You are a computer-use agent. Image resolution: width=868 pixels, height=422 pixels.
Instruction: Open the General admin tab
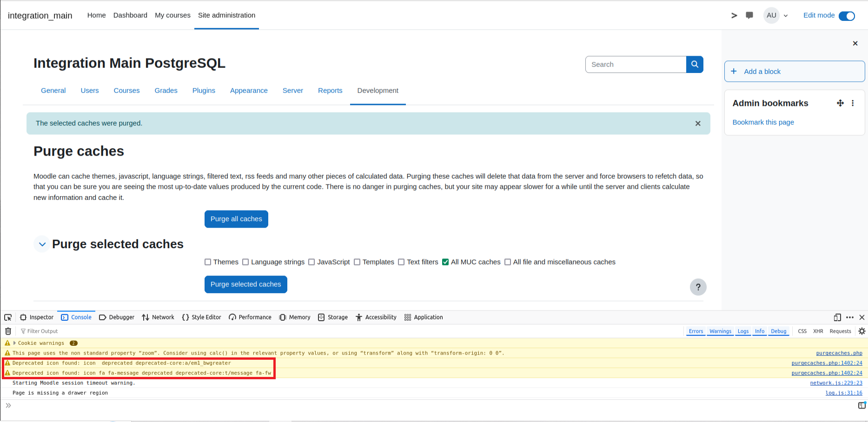53,91
